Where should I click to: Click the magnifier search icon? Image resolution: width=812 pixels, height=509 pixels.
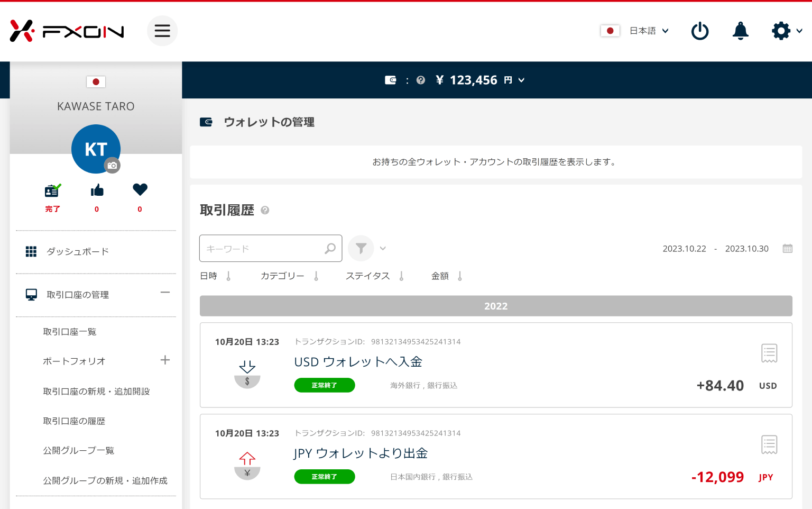[x=330, y=248]
